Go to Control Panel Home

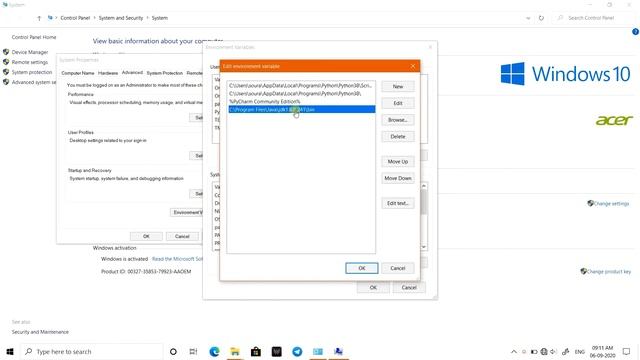coord(34,37)
